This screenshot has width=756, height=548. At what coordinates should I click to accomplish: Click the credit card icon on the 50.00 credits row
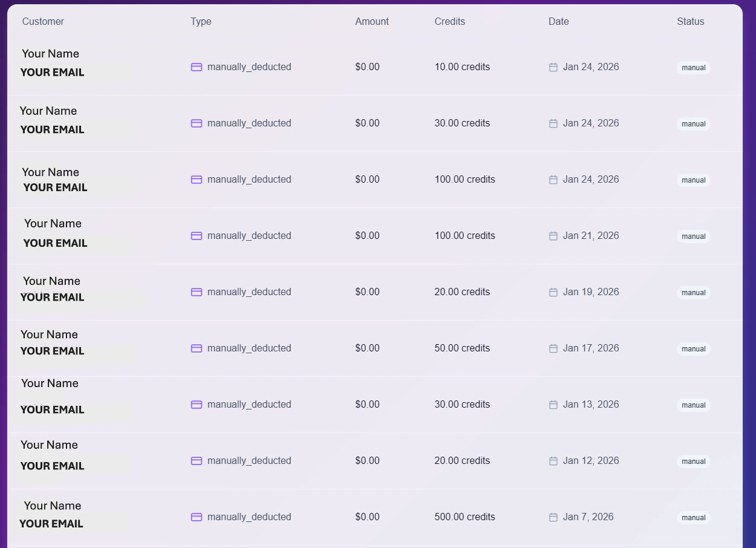point(197,348)
